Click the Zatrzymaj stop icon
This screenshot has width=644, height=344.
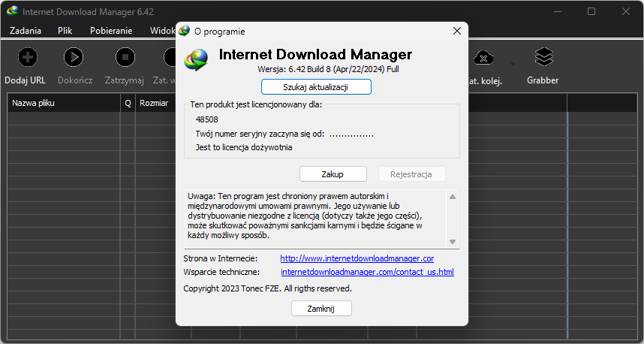point(125,57)
